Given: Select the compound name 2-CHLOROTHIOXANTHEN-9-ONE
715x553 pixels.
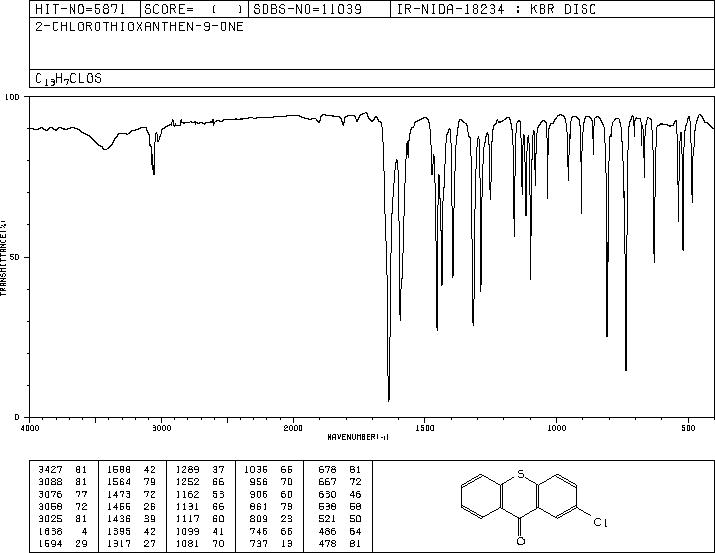Looking at the screenshot, I should tap(140, 27).
